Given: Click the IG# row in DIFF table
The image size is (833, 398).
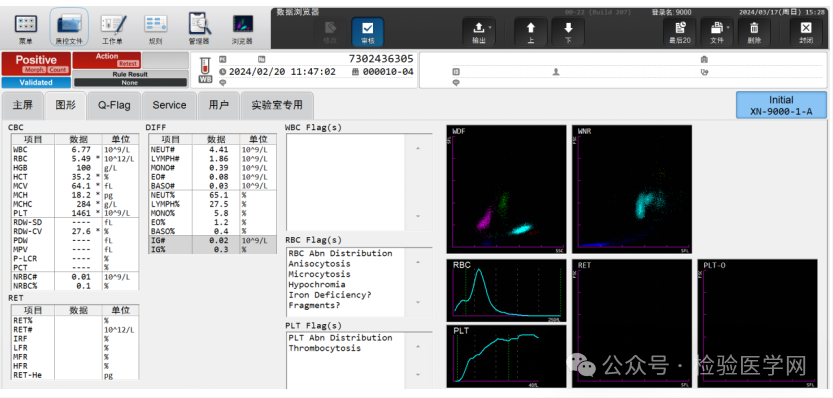Looking at the screenshot, I should click(x=212, y=240).
